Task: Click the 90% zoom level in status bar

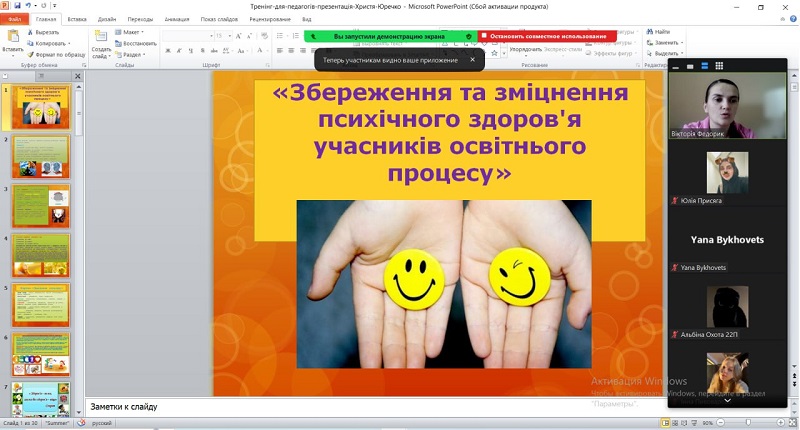Action: click(708, 423)
